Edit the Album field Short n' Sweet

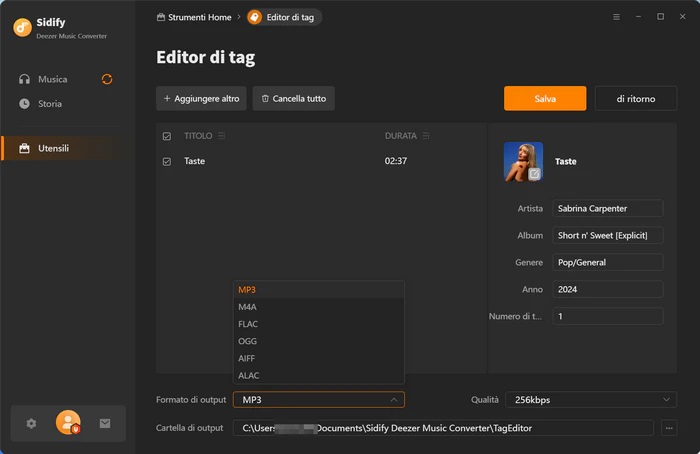click(608, 235)
